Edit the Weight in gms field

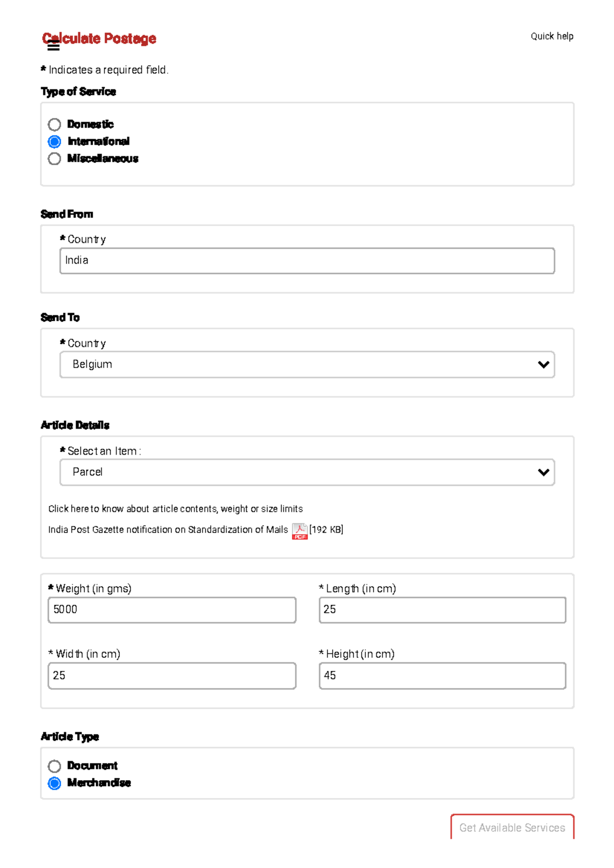(171, 610)
